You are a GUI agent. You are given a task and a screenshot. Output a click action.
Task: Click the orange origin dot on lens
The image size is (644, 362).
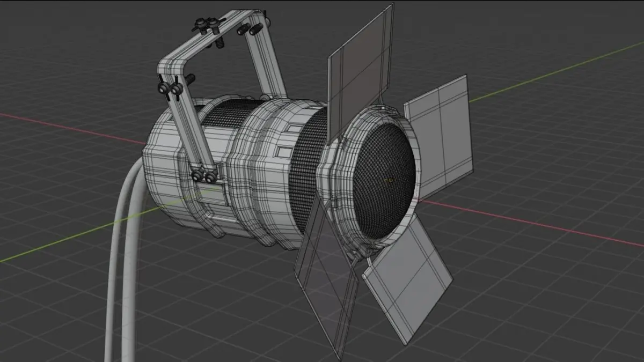(x=390, y=180)
